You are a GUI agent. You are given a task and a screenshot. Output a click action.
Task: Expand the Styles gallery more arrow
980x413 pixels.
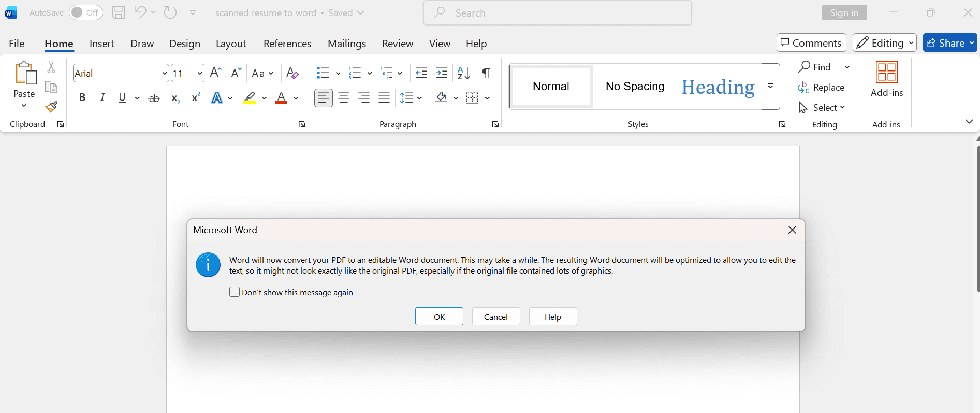770,87
